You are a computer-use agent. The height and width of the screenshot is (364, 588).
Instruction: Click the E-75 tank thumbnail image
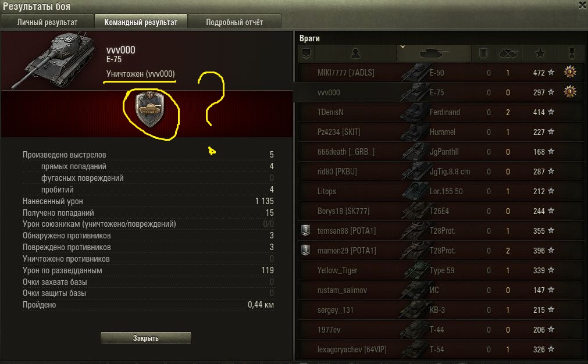pos(52,60)
